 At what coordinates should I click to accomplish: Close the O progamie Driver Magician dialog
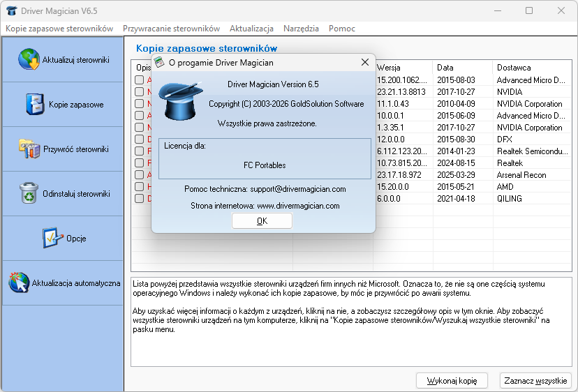[365, 62]
